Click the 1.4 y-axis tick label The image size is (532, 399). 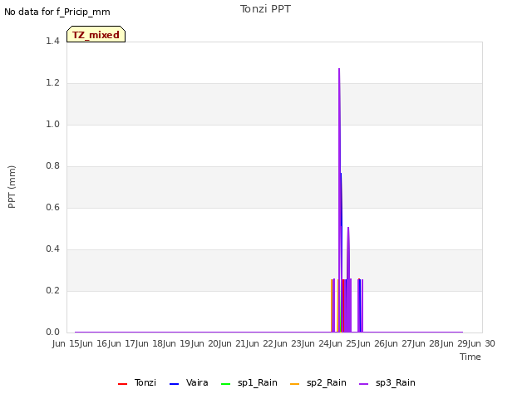click(52, 41)
